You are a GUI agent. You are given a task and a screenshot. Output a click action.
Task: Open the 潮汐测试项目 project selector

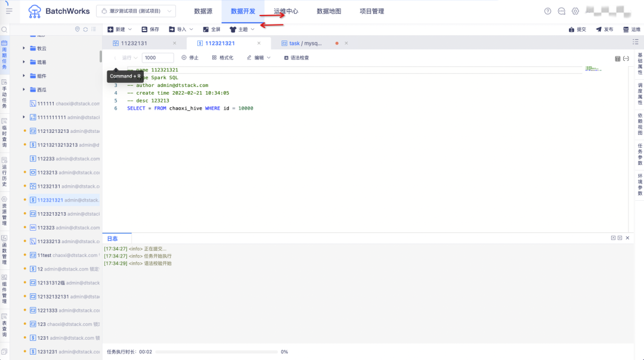click(138, 10)
